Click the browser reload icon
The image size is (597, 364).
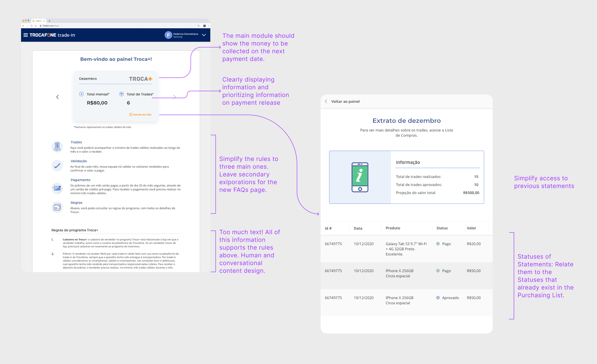pos(31,26)
